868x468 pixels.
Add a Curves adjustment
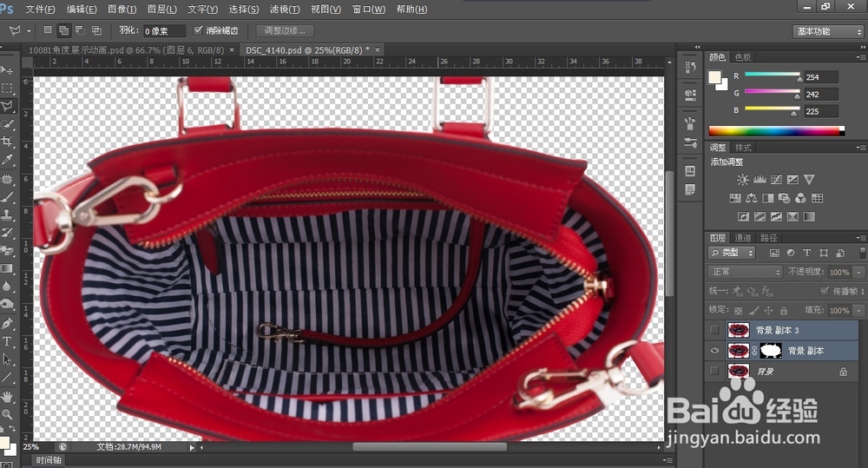[776, 180]
